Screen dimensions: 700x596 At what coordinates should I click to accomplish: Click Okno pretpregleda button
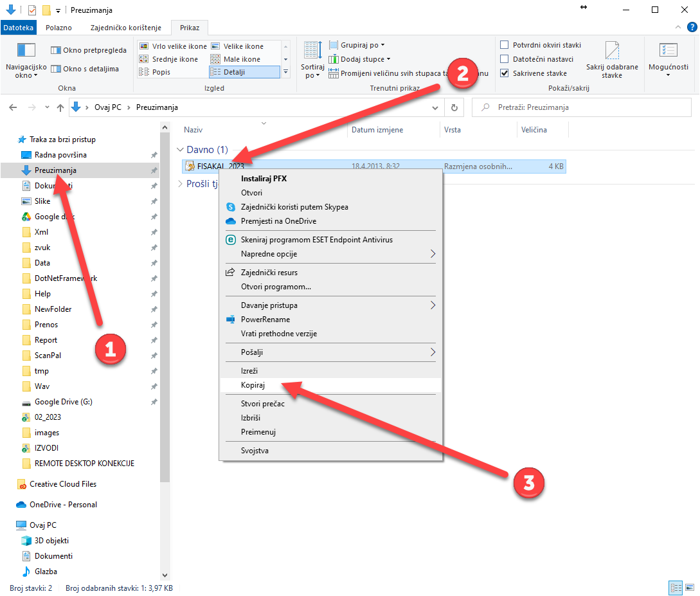(x=89, y=50)
